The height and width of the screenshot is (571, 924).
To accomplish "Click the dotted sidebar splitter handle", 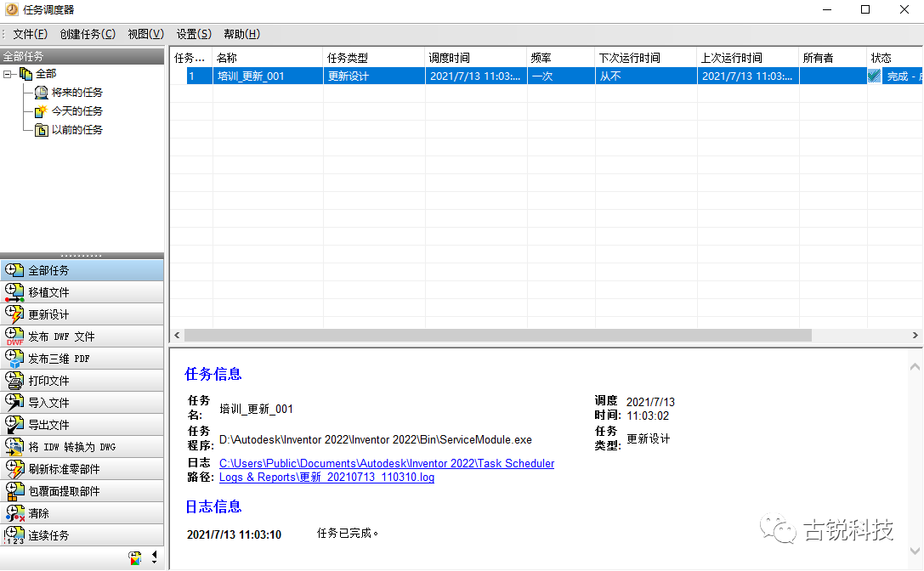I will coord(82,256).
